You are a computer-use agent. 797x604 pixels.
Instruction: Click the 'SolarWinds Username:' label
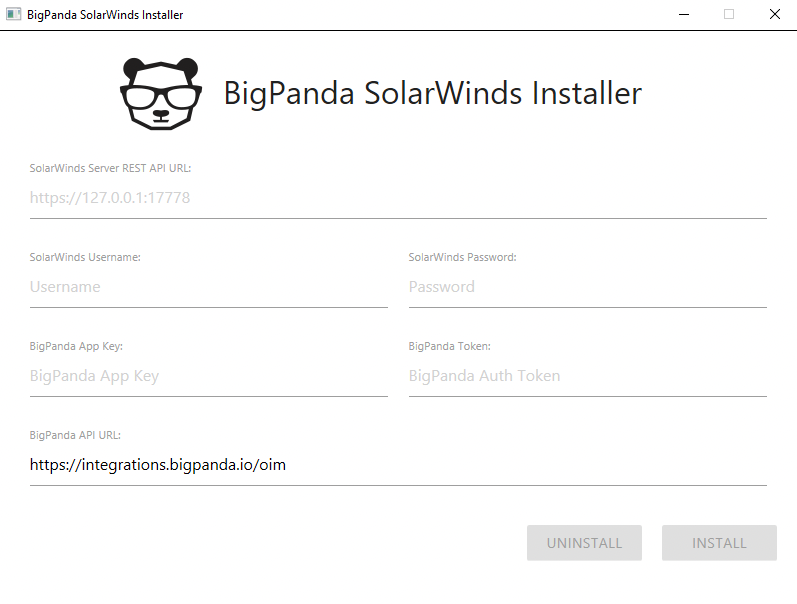click(85, 257)
